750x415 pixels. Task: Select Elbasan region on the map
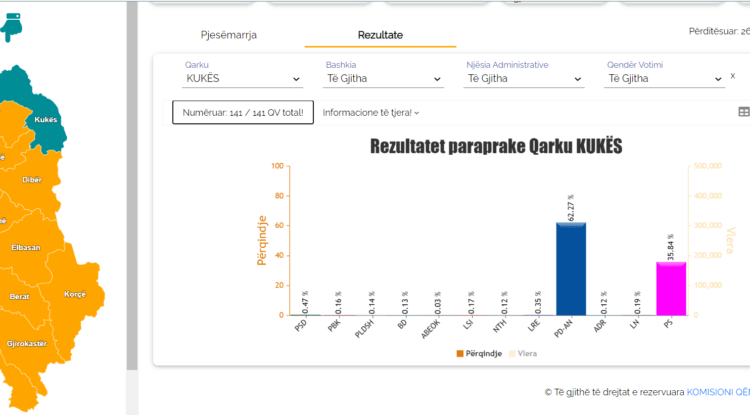click(25, 247)
